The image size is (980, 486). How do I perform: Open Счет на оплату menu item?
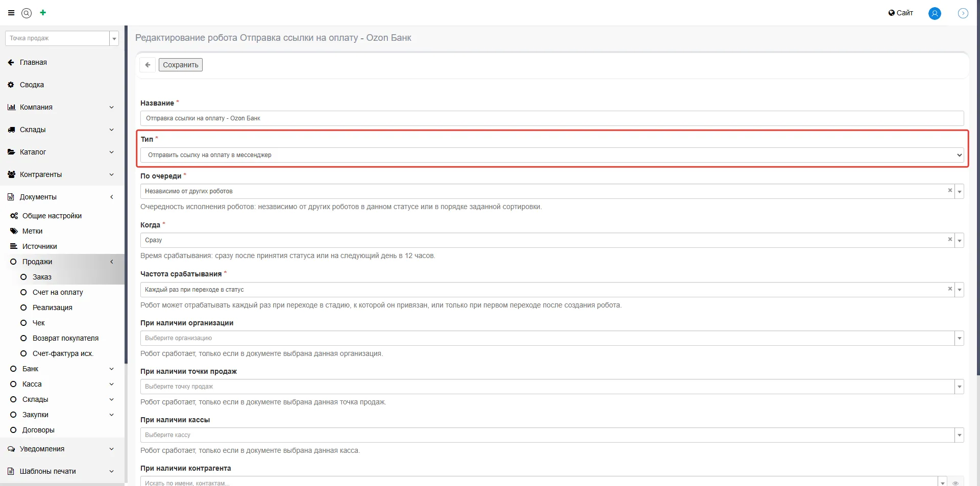(58, 292)
